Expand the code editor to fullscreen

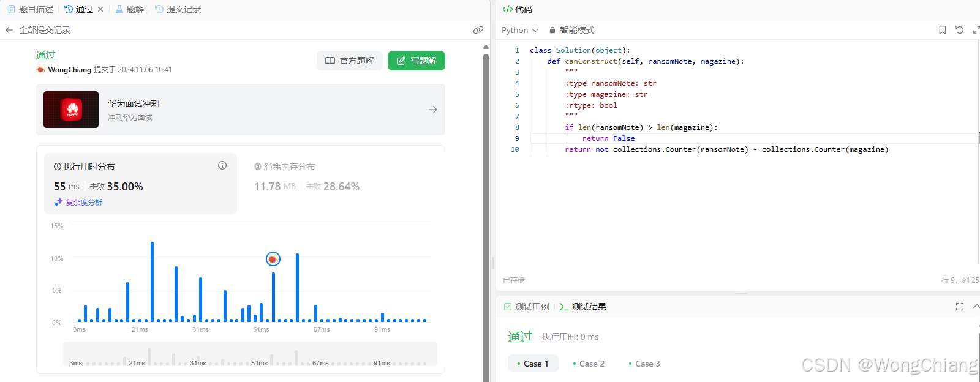pos(976,30)
